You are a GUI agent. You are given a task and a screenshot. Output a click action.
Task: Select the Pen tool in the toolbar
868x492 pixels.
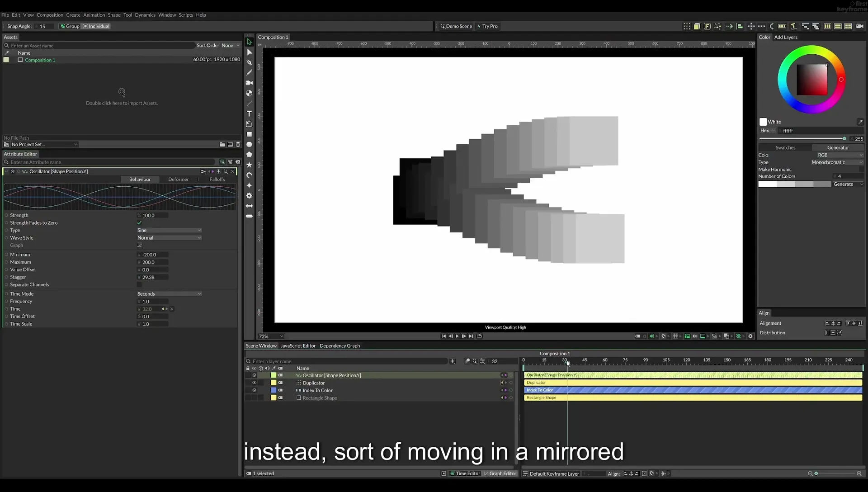point(249,62)
